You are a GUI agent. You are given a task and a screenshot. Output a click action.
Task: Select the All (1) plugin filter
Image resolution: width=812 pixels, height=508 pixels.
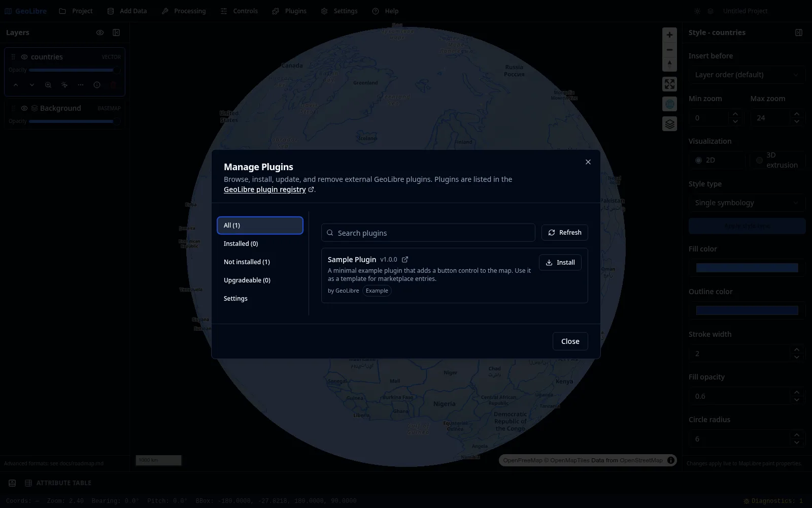coord(260,226)
